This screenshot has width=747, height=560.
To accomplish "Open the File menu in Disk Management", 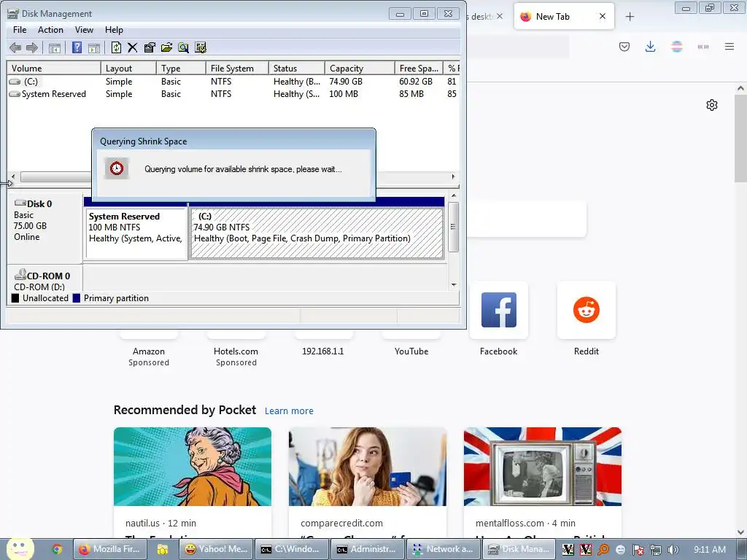I will tap(20, 29).
